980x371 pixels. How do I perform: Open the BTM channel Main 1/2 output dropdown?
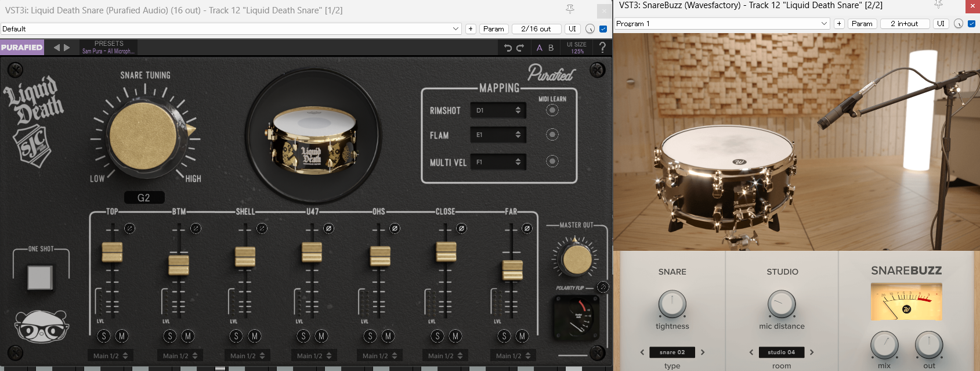(x=180, y=356)
